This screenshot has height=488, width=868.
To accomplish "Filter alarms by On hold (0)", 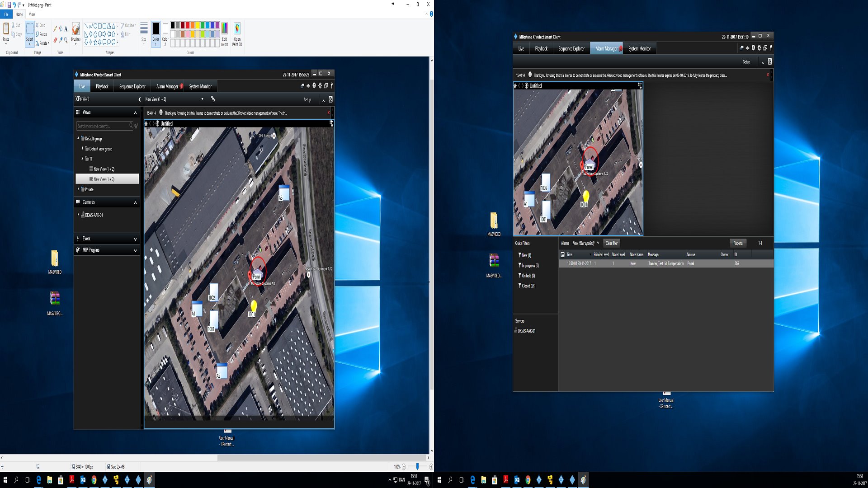I will (526, 276).
